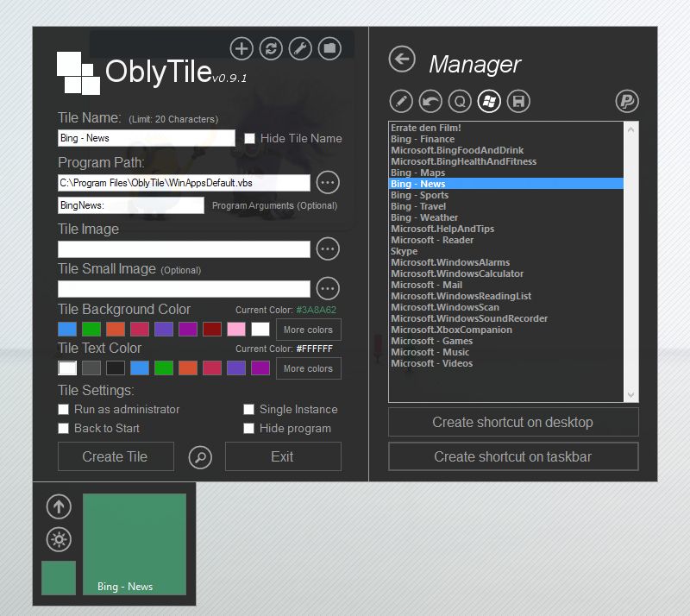
Task: Click the Exit button
Action: [x=283, y=456]
